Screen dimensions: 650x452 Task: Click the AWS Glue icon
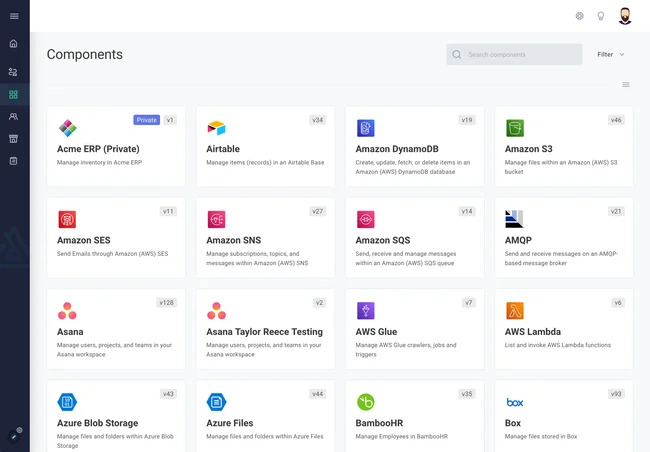point(366,311)
